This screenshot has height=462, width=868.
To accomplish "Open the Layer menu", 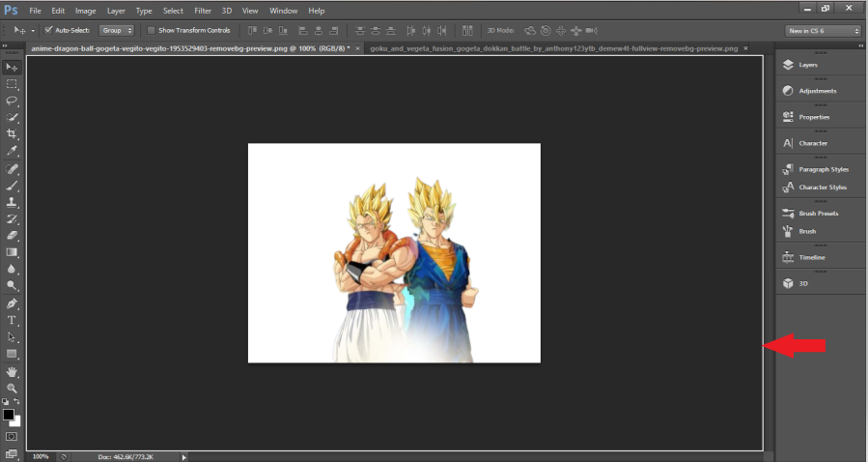I will point(116,11).
